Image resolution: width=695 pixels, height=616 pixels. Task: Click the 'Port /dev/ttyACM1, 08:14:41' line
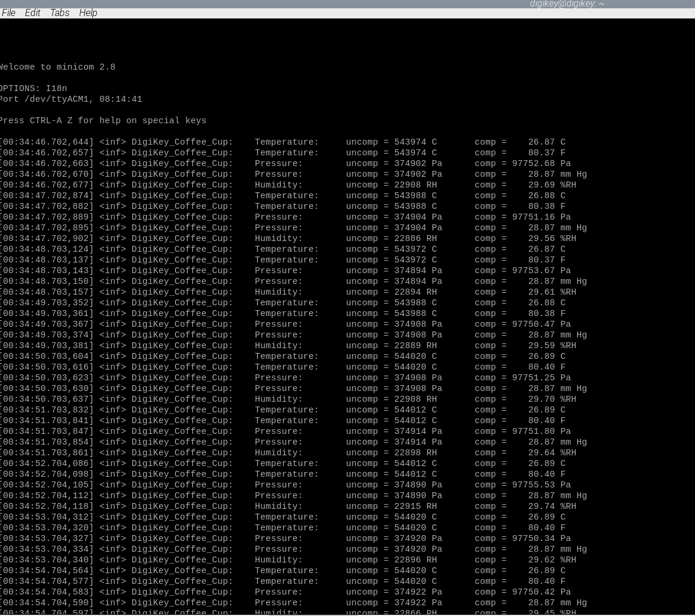pyautogui.click(x=71, y=99)
